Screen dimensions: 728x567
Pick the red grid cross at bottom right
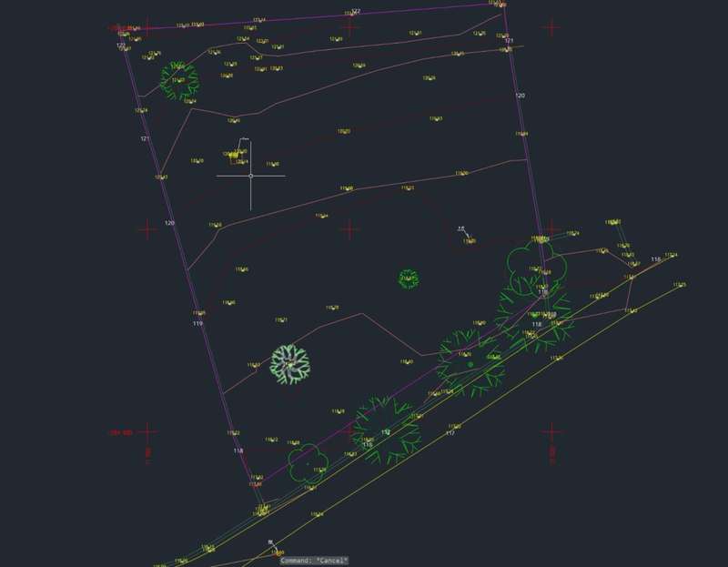[551, 431]
